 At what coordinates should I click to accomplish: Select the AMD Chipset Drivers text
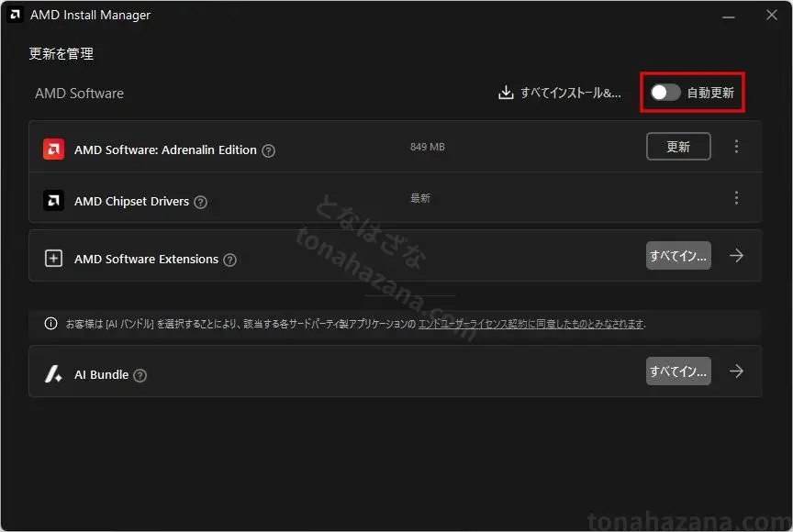pos(131,201)
